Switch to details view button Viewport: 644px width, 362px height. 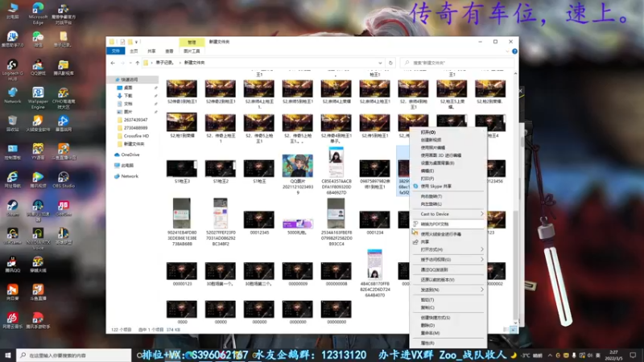click(506, 330)
